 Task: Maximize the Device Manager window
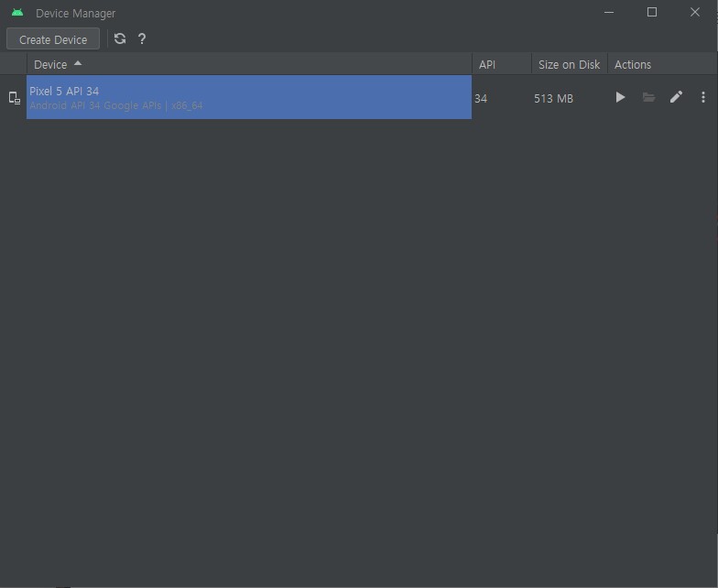[652, 13]
